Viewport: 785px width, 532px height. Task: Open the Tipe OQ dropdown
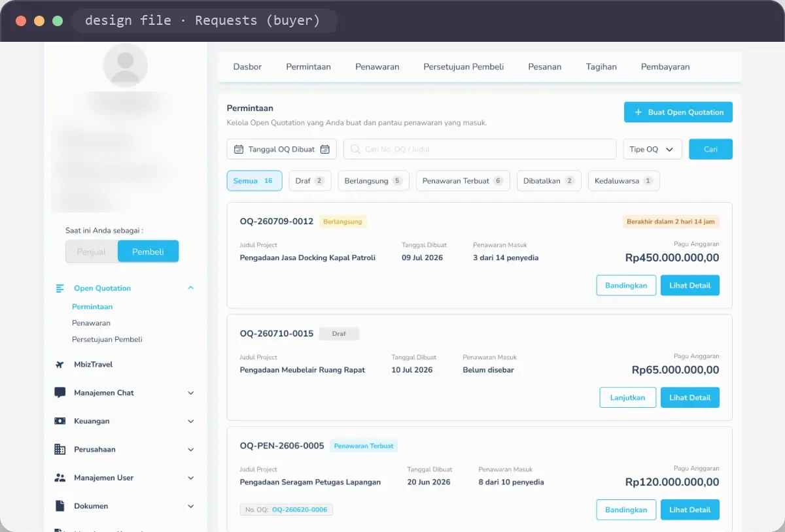tap(652, 149)
